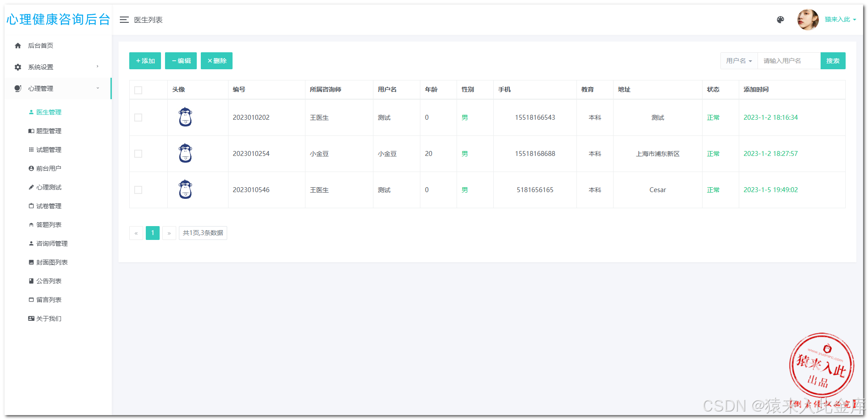Click phone number 5181656165
Viewport: 868px width, 420px height.
tap(535, 190)
